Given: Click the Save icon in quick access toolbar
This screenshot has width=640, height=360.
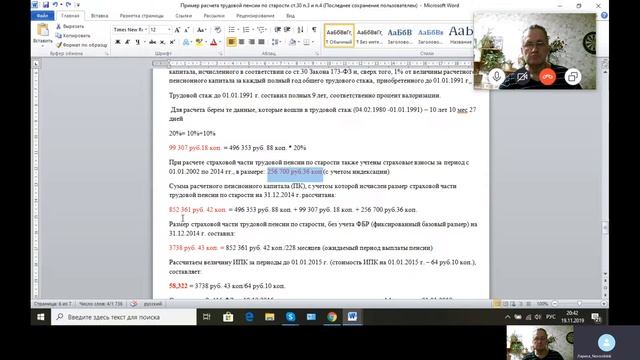Looking at the screenshot, I should click(46, 5).
